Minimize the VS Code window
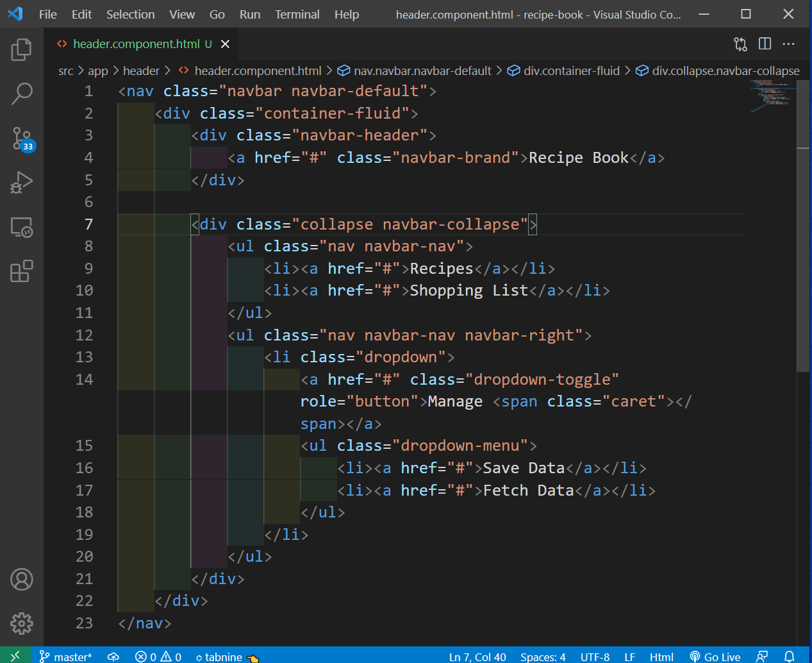The width and height of the screenshot is (812, 663). tap(704, 14)
